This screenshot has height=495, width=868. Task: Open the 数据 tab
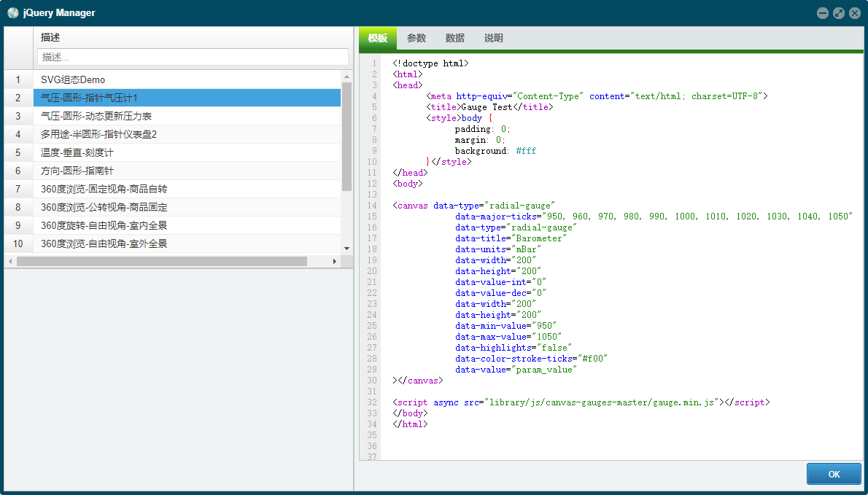455,38
